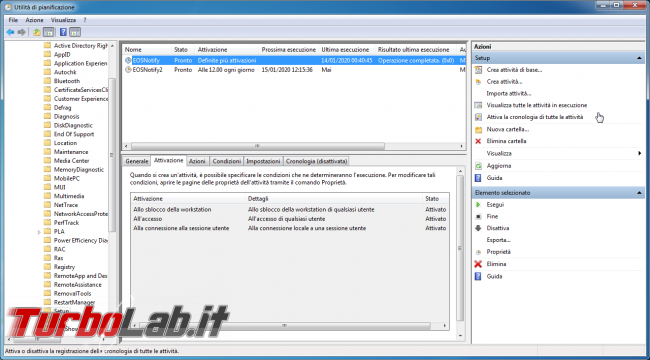Select the RemoteAssistance folder
The height and width of the screenshot is (360, 650).
coord(78,285)
